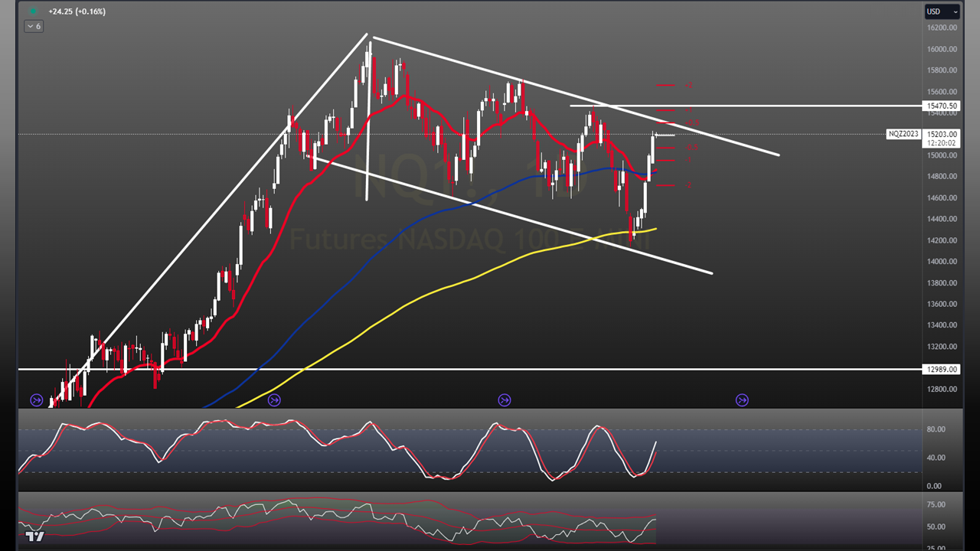Click the 75.00 RSI scale label

(x=935, y=504)
